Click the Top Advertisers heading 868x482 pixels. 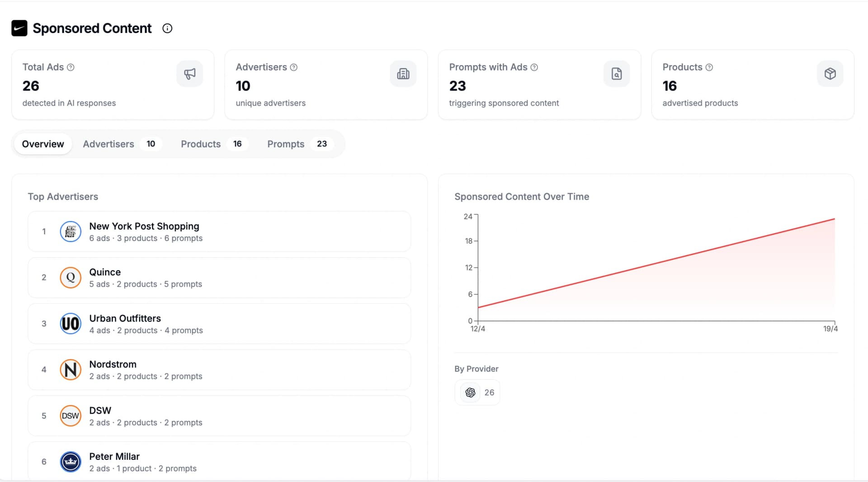[63, 197]
